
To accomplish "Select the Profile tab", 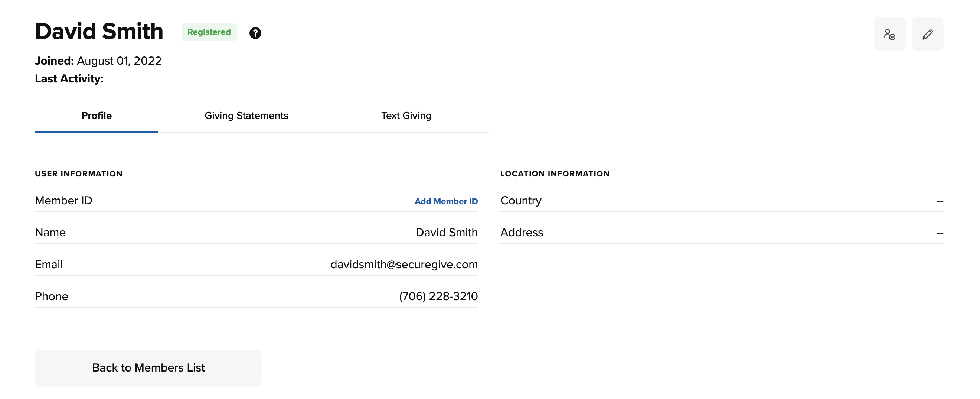I will [x=96, y=116].
